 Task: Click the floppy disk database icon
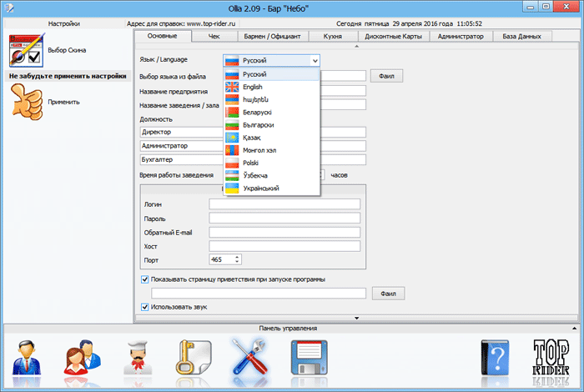pyautogui.click(x=306, y=358)
